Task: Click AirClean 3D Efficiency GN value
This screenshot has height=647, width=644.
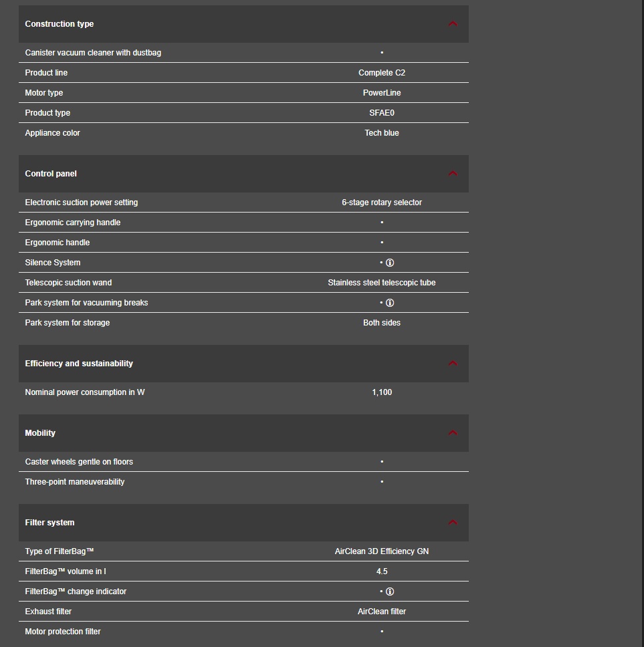Action: 381,551
